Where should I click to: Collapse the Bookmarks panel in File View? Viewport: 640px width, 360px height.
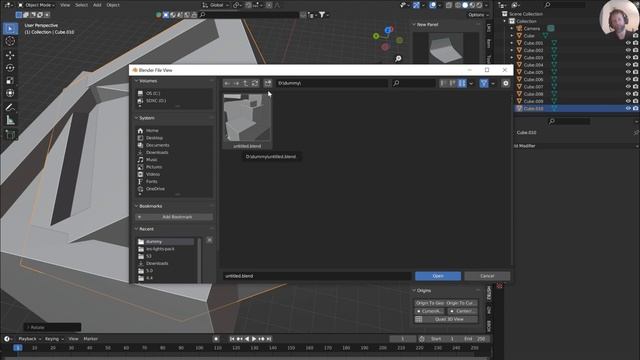tap(137, 206)
